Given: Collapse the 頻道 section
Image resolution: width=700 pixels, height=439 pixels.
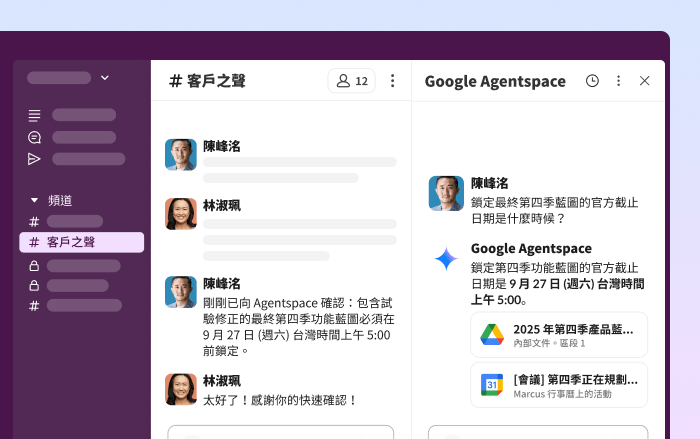Looking at the screenshot, I should pyautogui.click(x=35, y=200).
